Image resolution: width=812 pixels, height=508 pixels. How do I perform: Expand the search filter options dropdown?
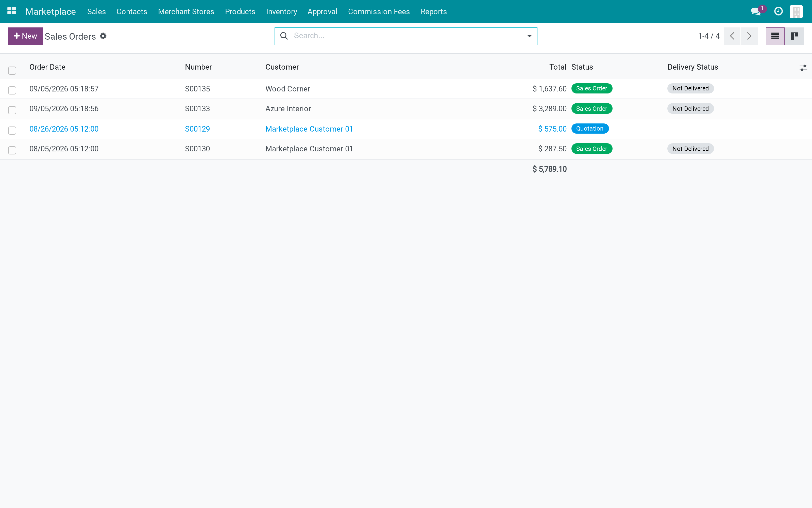coord(530,36)
